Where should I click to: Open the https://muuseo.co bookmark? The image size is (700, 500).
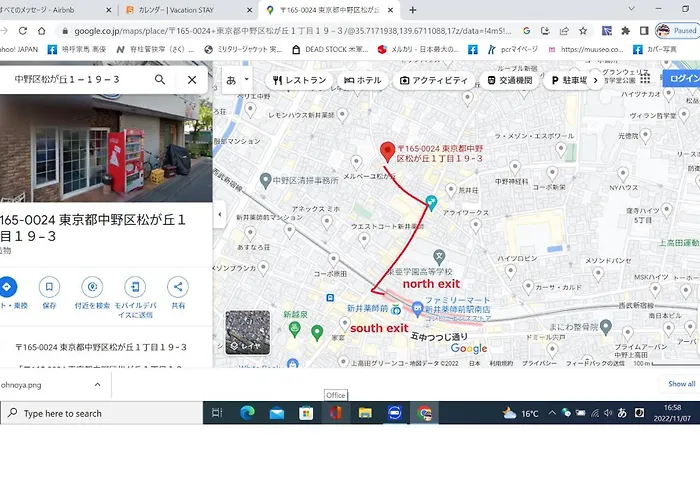click(586, 49)
